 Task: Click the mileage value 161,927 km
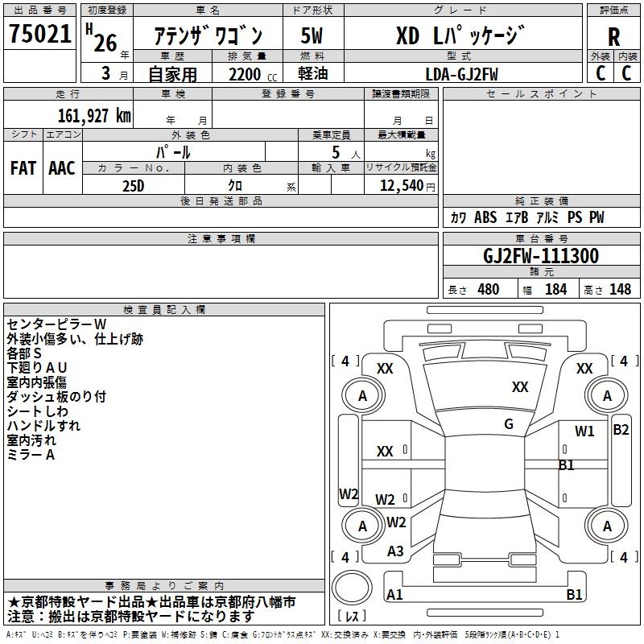(93, 116)
